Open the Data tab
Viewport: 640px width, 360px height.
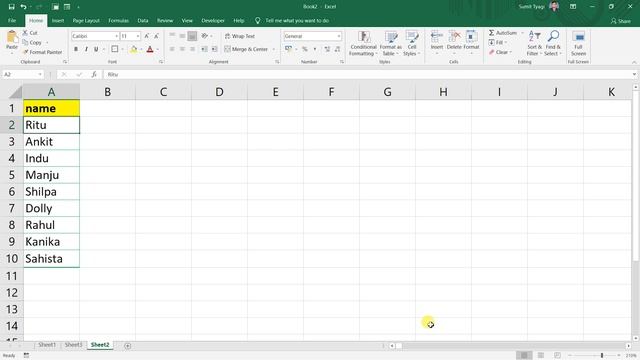pyautogui.click(x=143, y=20)
